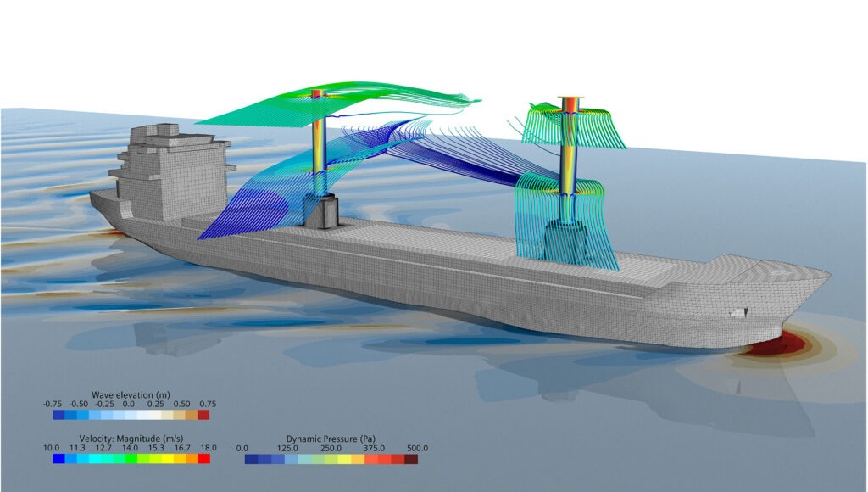This screenshot has width=868, height=492.
Task: Click the 18.0 velocity legend value
Action: (209, 448)
